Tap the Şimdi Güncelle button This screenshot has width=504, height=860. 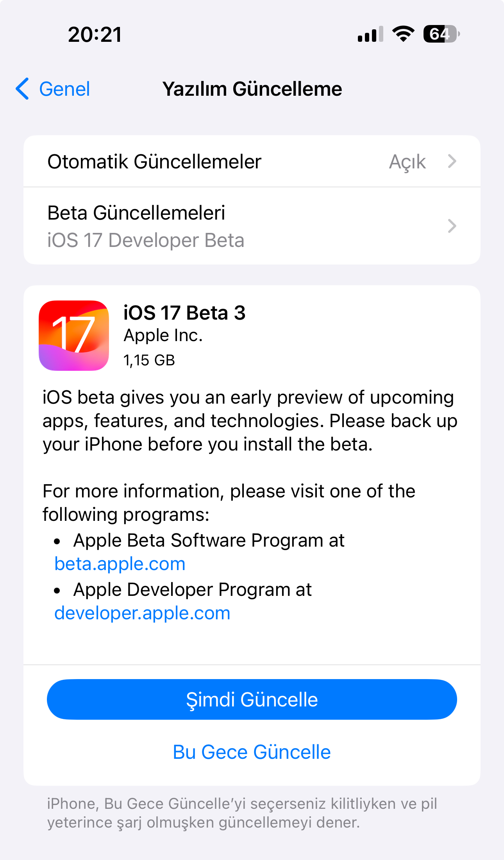[252, 699]
